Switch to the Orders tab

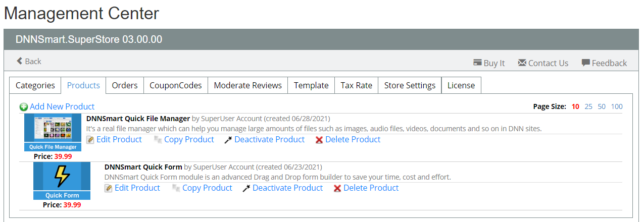click(x=125, y=85)
